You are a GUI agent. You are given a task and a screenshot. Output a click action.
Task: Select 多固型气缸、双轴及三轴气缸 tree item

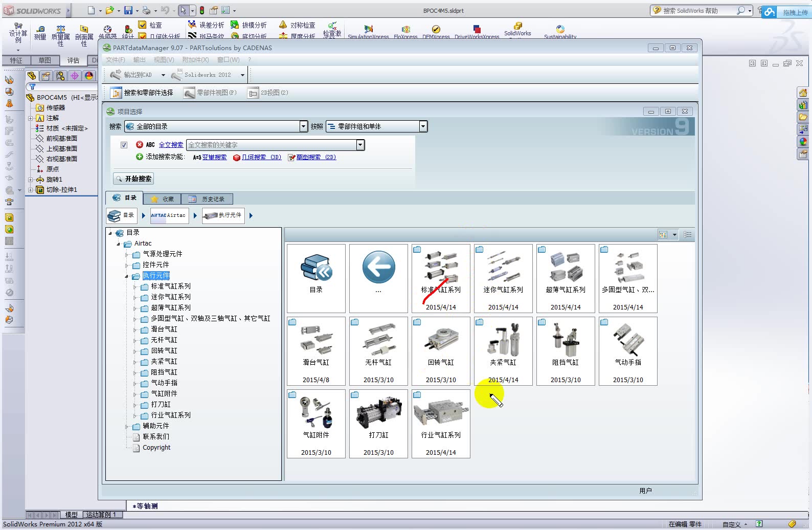(x=211, y=318)
